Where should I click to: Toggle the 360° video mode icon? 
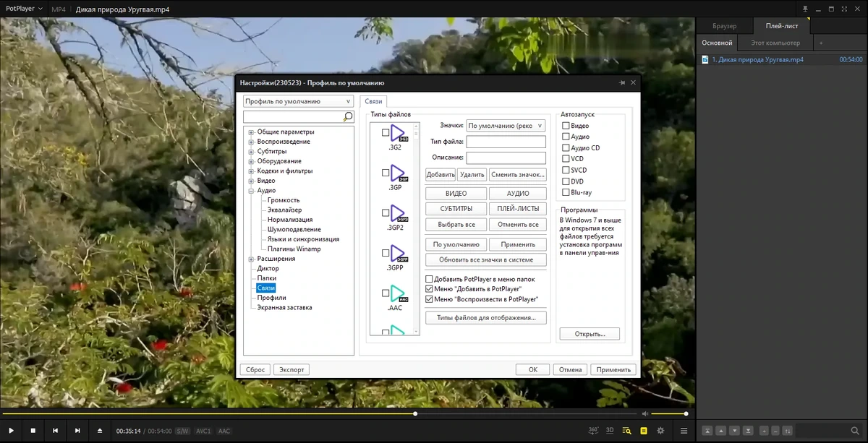pos(593,431)
